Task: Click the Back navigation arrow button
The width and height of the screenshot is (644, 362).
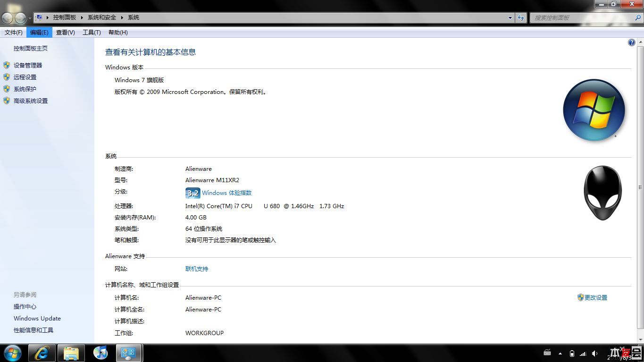Action: [x=8, y=18]
